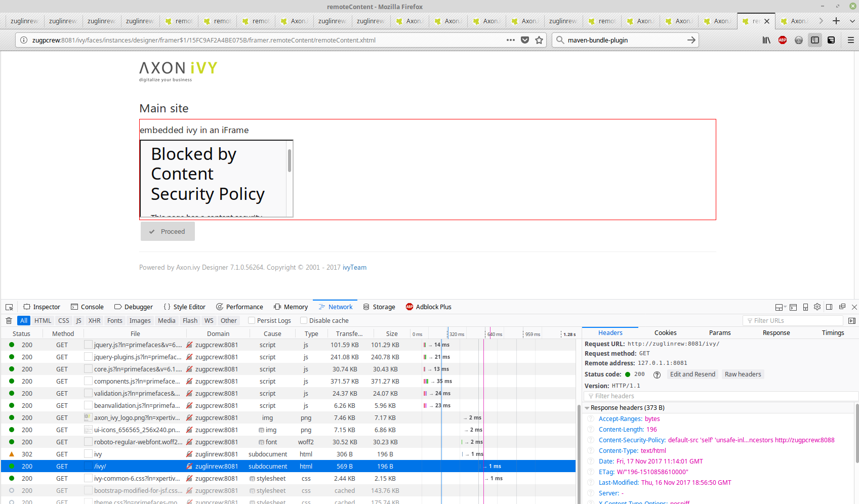This screenshot has width=859, height=504.
Task: Toggle All request filter
Action: tap(24, 321)
